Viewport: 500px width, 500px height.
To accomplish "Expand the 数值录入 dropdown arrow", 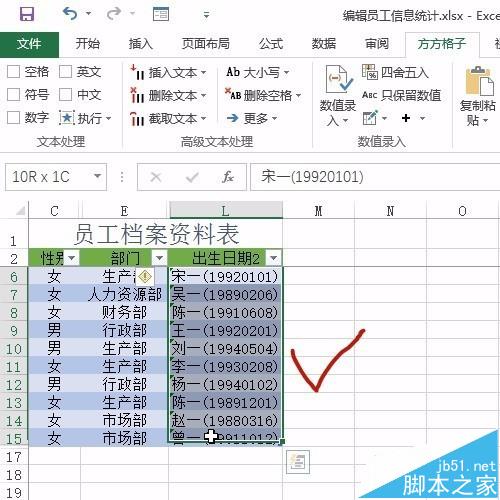I will click(x=345, y=120).
